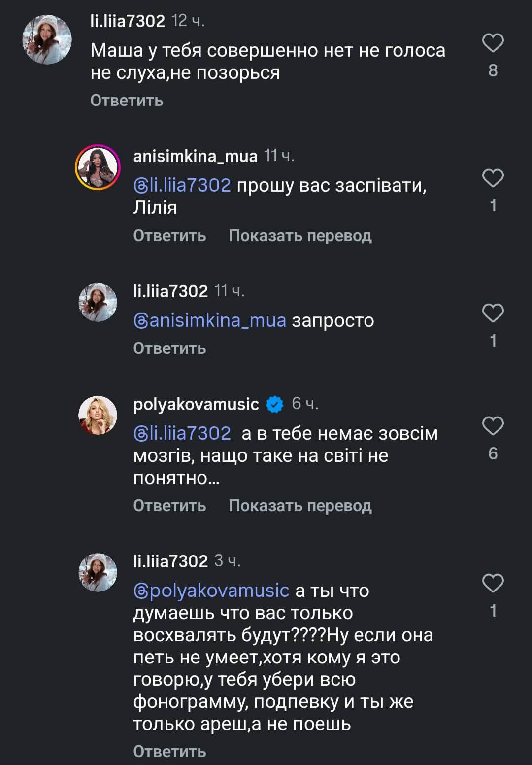Tap heart on polyakovamusic's comment
The height and width of the screenshot is (765, 532).
(x=493, y=426)
